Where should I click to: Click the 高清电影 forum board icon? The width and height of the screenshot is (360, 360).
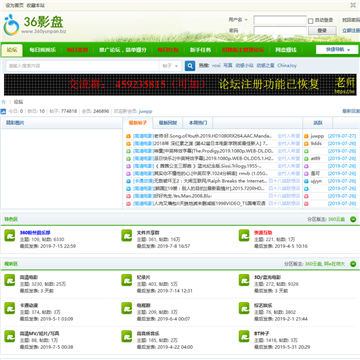(10, 280)
